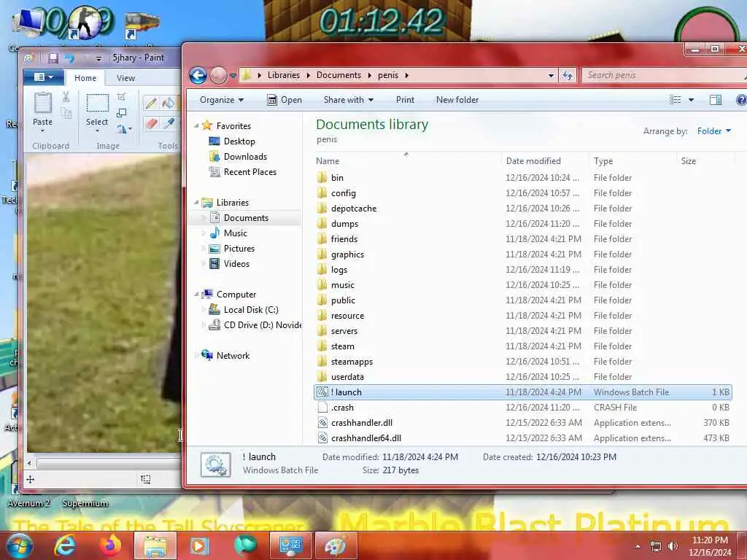The height and width of the screenshot is (560, 747).
Task: Select Network in the navigation pane
Action: [x=233, y=356]
